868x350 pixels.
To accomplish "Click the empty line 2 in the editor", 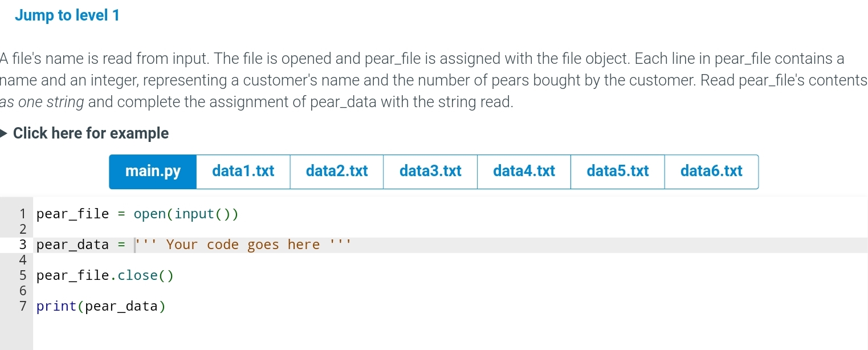I will (114, 229).
